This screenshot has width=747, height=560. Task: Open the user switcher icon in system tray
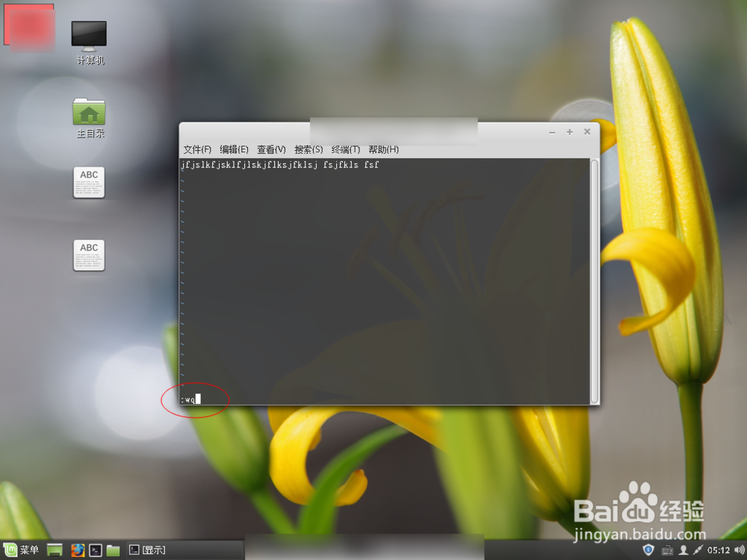click(683, 550)
